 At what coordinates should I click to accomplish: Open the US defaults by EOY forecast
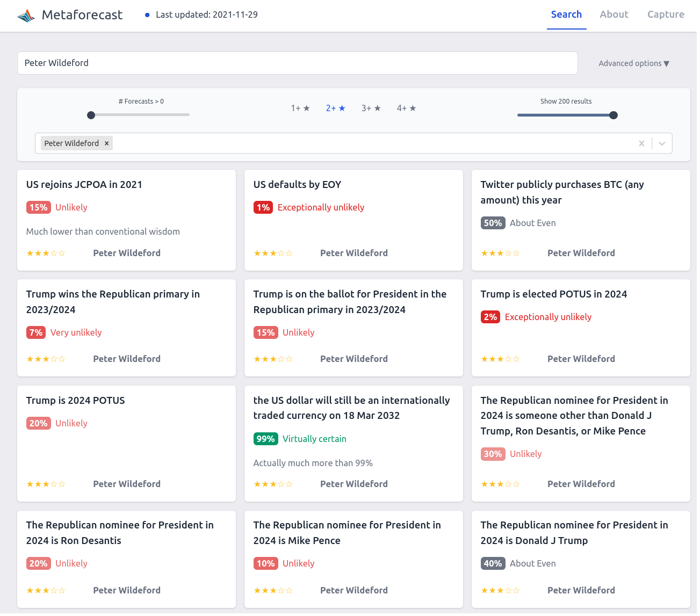(297, 185)
